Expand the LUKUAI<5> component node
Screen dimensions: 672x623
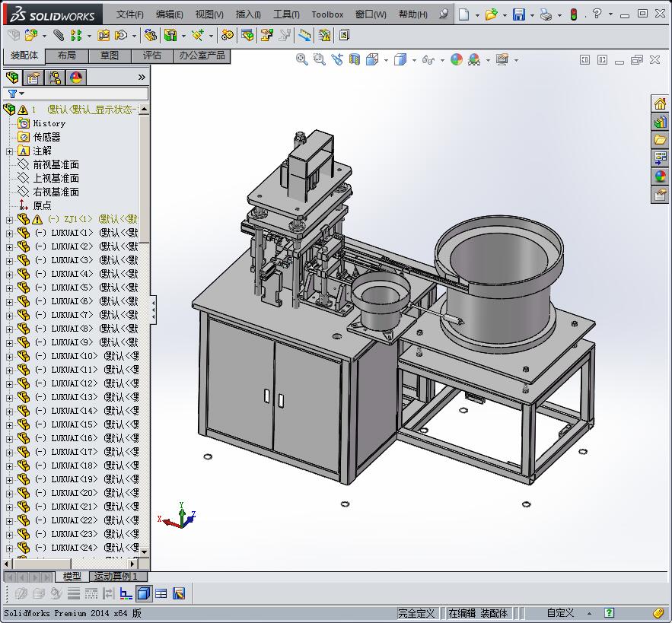[x=9, y=288]
